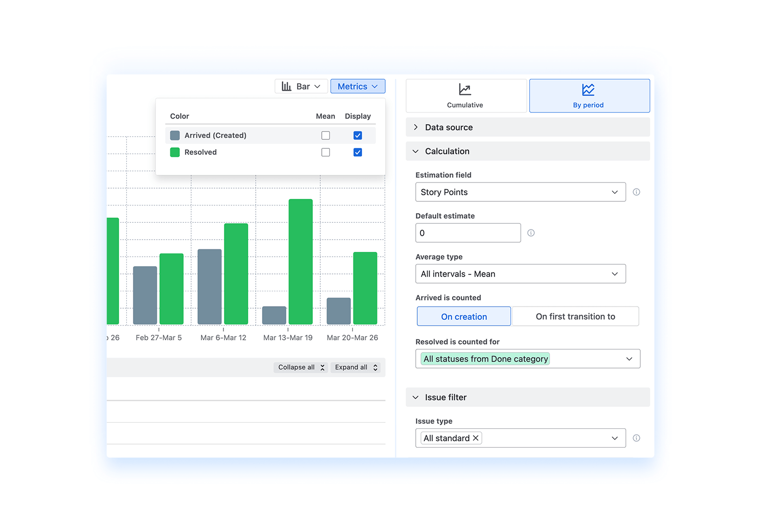The height and width of the screenshot is (532, 761).
Task: Uncheck Display for Resolved
Action: [357, 152]
